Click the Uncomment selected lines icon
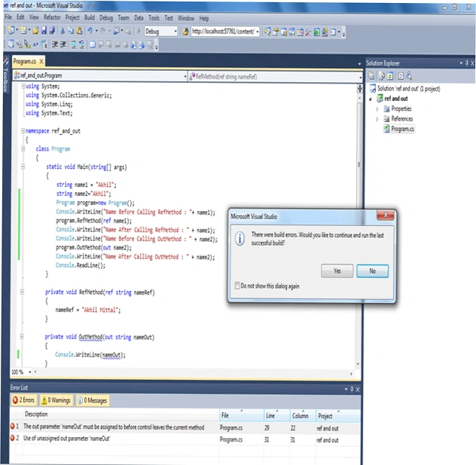 pyautogui.click(x=81, y=45)
